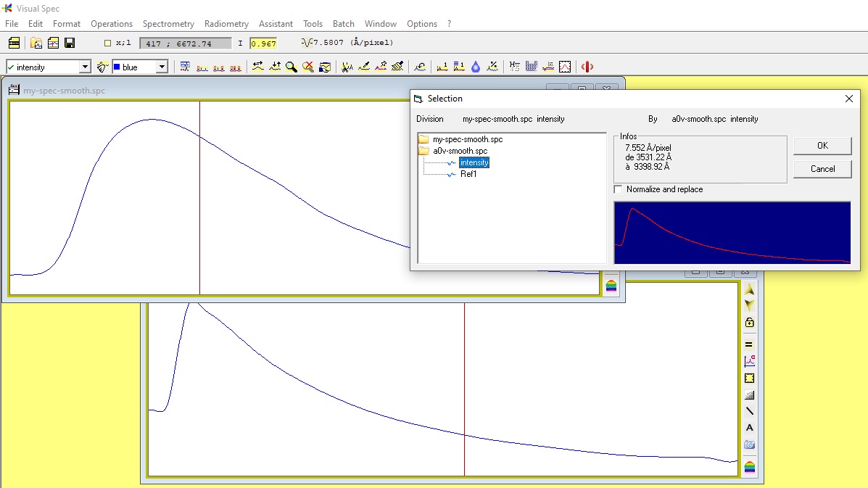Enable Normalize and replace checkbox
The image size is (868, 488).
click(x=619, y=189)
